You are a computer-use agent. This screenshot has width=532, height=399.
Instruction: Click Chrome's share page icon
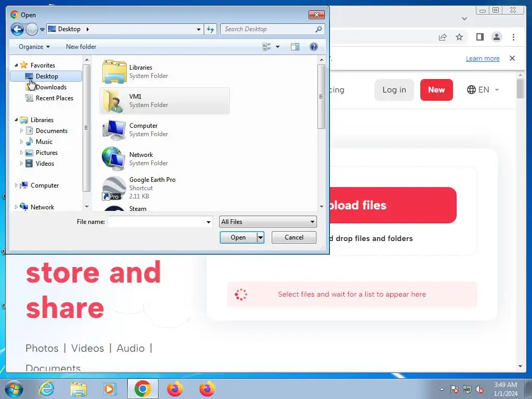coord(443,37)
